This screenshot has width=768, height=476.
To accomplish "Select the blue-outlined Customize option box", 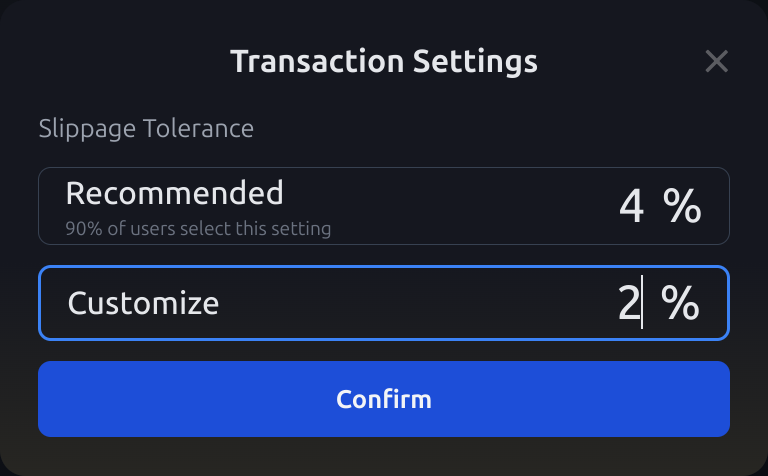I will [x=384, y=303].
